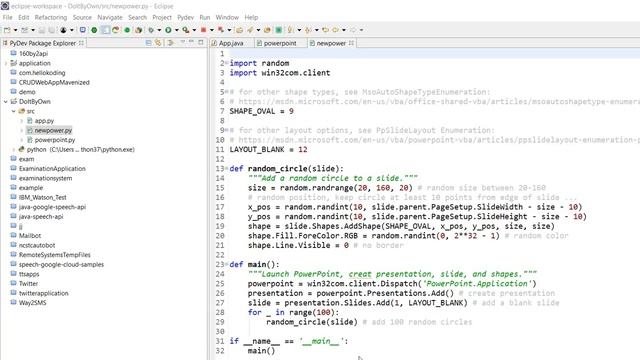Select the Mailbot project
This screenshot has height=360, width=640.
(x=30, y=236)
